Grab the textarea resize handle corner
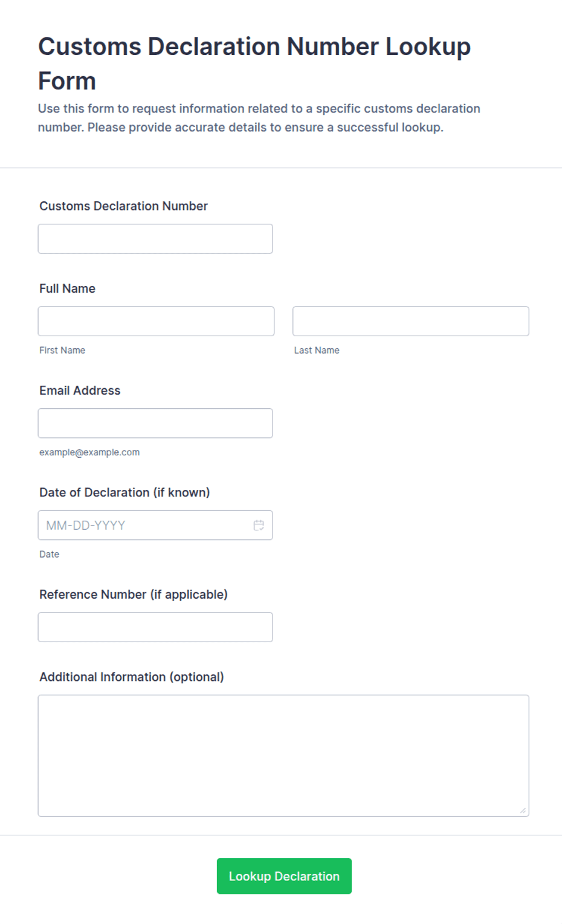562x924 pixels. (x=523, y=810)
